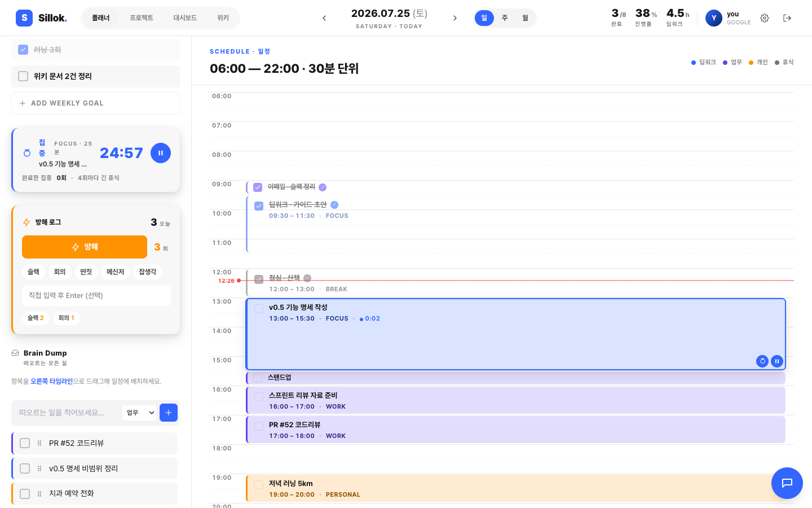Uncheck the 러닝 3회 weekly goal
812x508 pixels.
[x=23, y=50]
